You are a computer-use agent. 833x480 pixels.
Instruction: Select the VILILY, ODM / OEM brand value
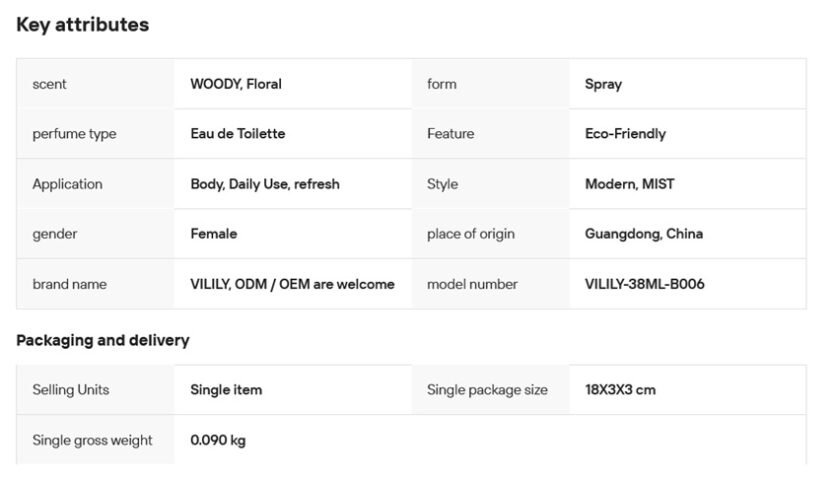[292, 284]
